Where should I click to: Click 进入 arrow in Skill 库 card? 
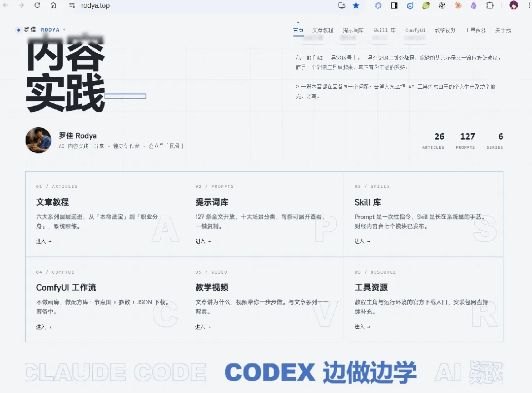click(362, 241)
